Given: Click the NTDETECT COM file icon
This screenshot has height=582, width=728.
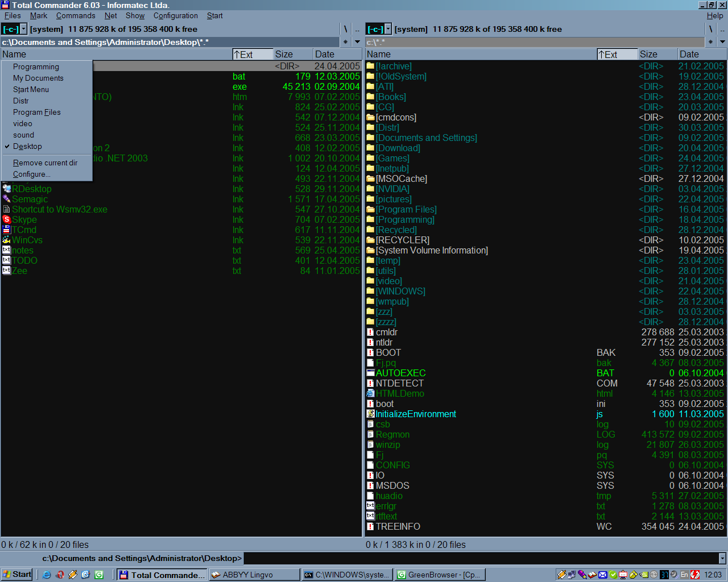Looking at the screenshot, I should pos(371,384).
